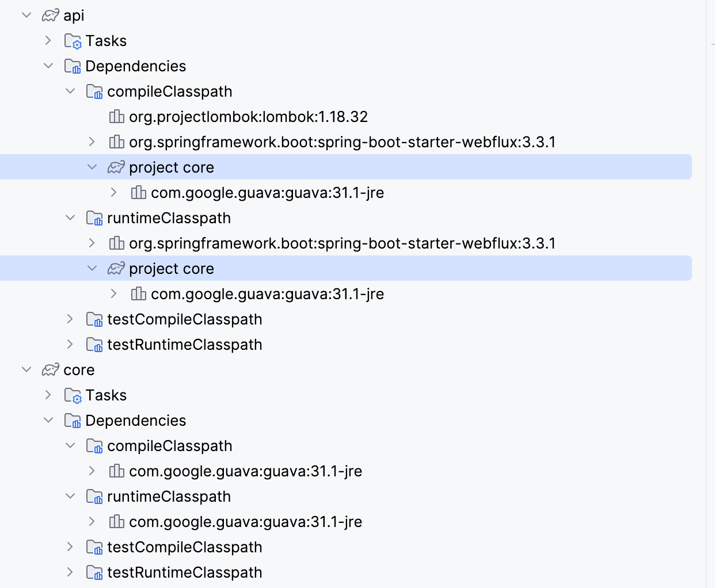715x588 pixels.
Task: Select org.projectlombok:lombok:1.18.32 text
Action: (x=248, y=117)
